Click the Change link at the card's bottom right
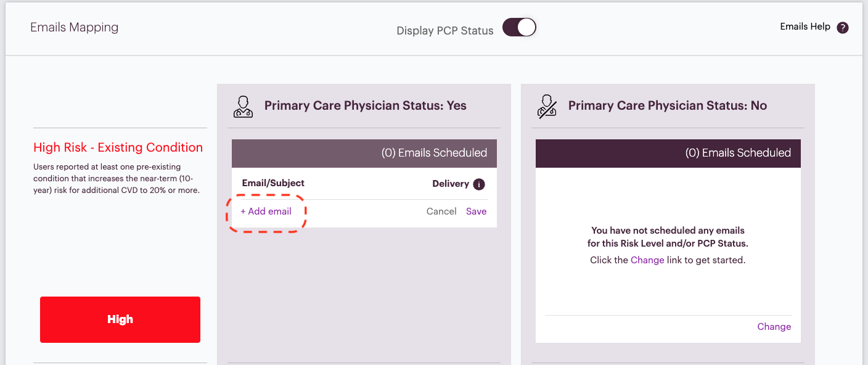Viewport: 868px width, 365px height. pos(774,327)
